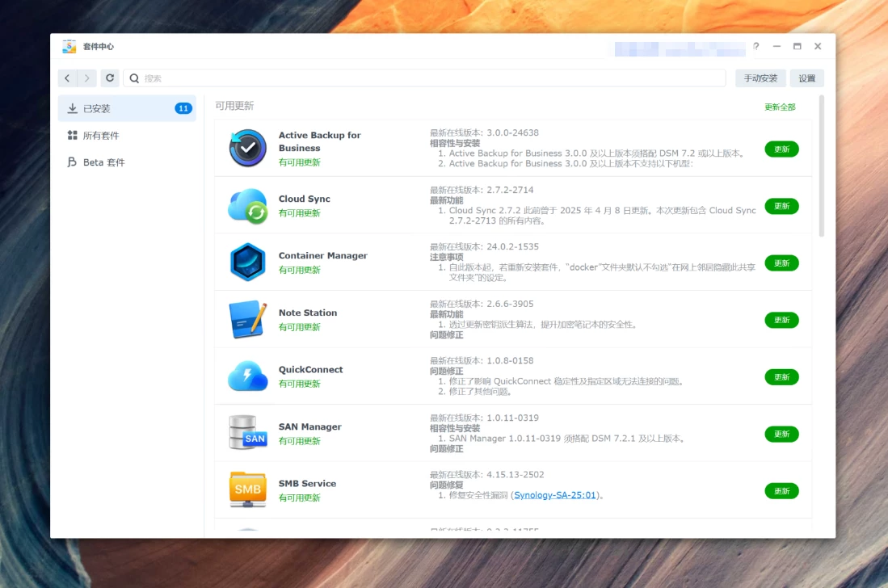Click the grid icon beside 所有套件

[72, 135]
